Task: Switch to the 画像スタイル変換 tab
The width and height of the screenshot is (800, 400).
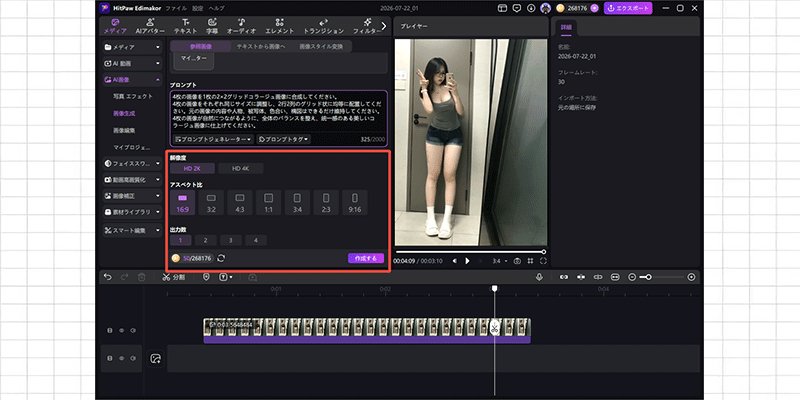Action: (x=321, y=46)
